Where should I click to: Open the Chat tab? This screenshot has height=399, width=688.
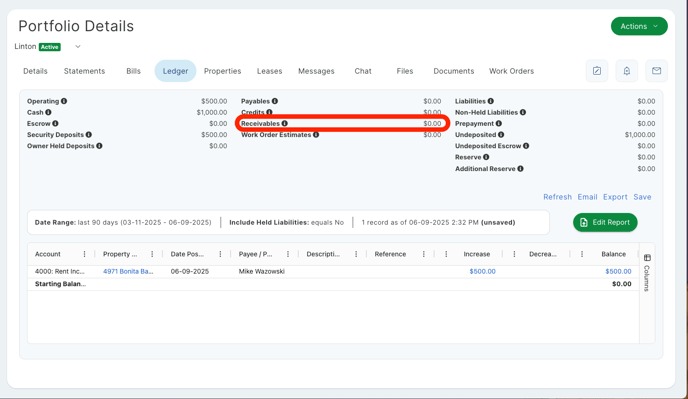click(x=363, y=71)
